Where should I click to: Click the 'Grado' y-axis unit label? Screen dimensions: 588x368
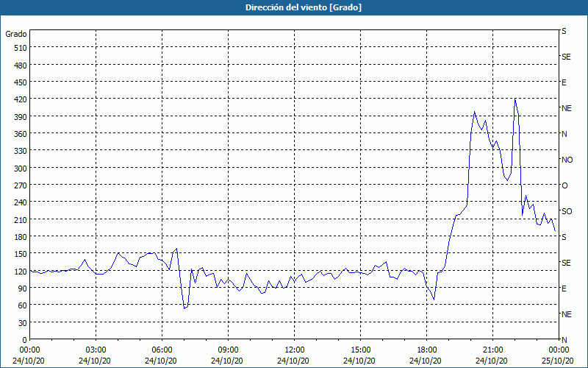16,34
